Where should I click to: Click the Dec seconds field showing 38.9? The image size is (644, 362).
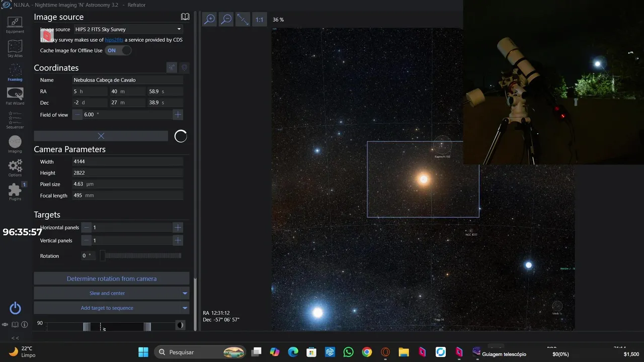coord(166,103)
